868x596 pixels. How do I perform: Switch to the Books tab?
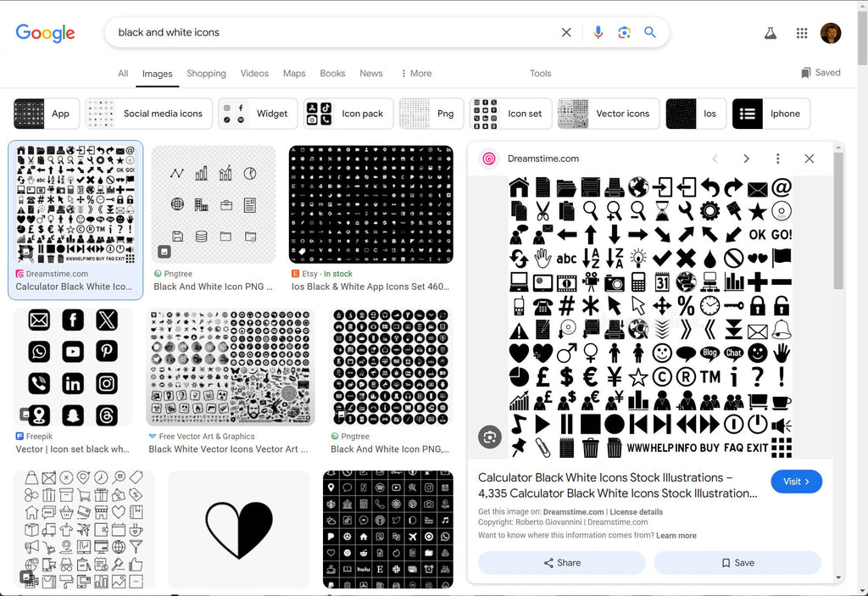pyautogui.click(x=332, y=73)
